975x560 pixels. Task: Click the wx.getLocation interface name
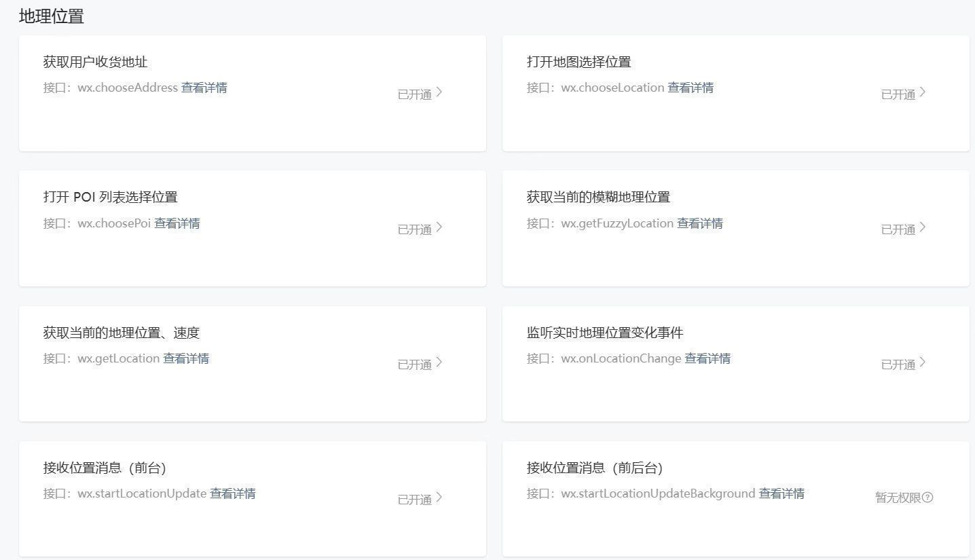pyautogui.click(x=118, y=358)
